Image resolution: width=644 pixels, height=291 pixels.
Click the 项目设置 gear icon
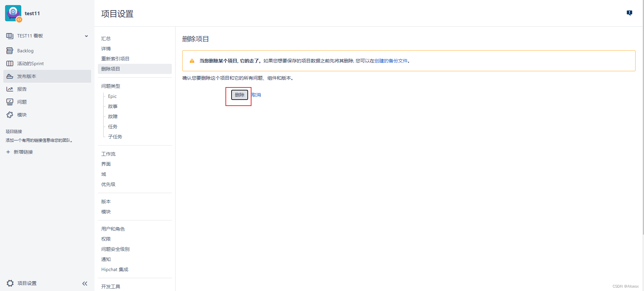tap(10, 283)
